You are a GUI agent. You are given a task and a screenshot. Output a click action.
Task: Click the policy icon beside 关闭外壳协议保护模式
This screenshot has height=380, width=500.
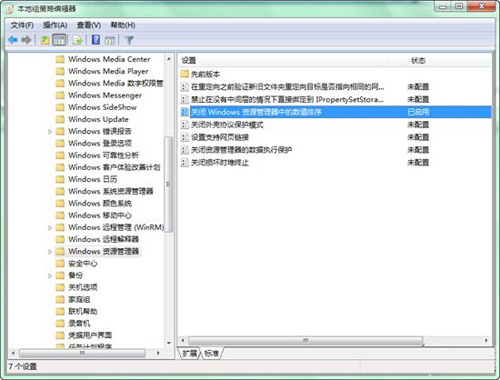(x=184, y=125)
